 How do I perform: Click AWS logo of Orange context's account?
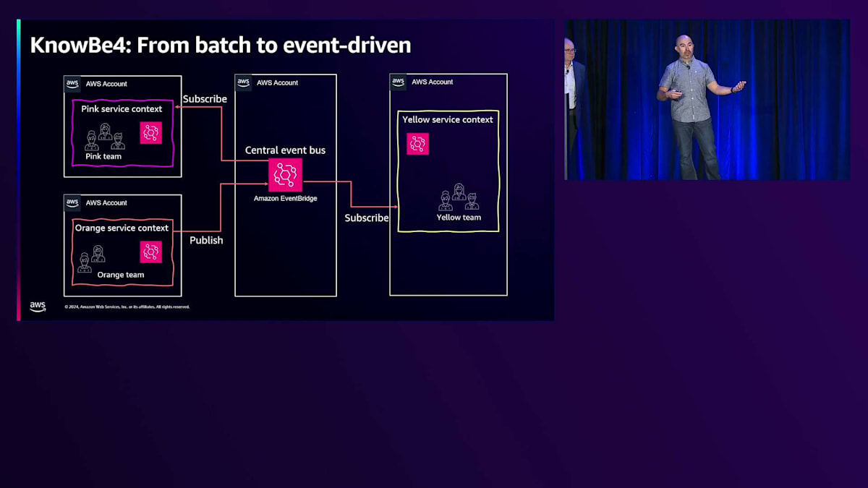[73, 203]
